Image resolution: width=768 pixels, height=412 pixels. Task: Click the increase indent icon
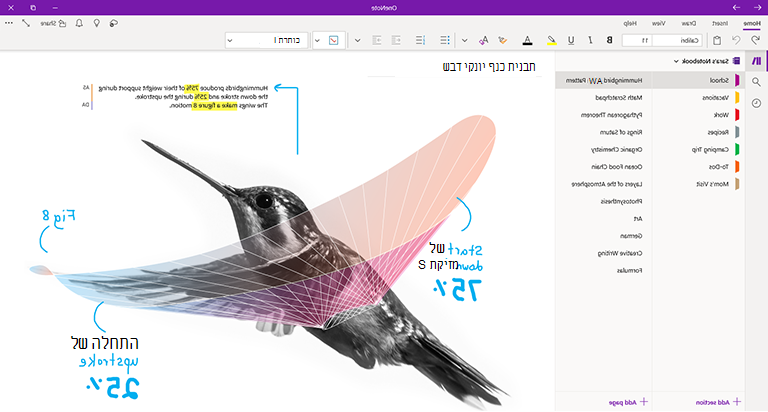377,40
